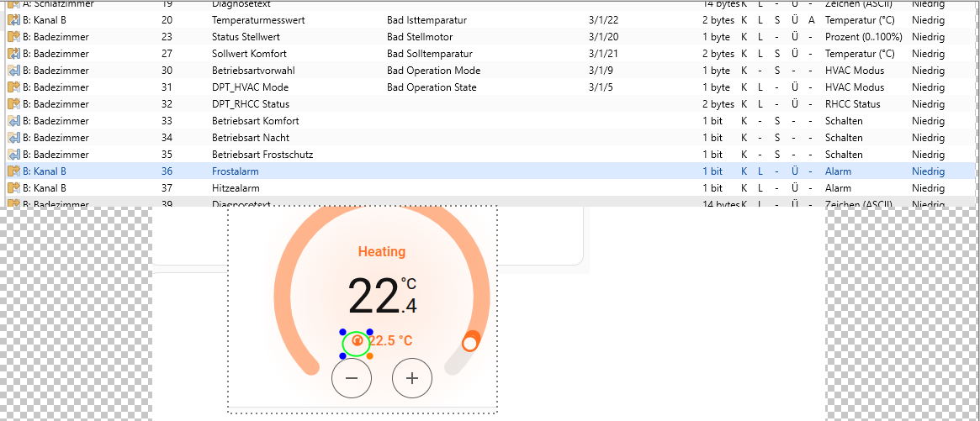Select the highlighted Frostalarm cell
Image resolution: width=980 pixels, height=421 pixels.
click(236, 171)
